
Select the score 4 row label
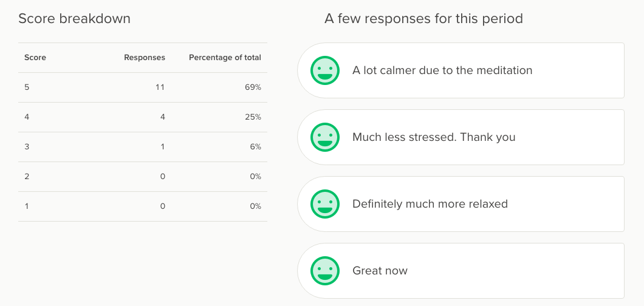(x=27, y=117)
